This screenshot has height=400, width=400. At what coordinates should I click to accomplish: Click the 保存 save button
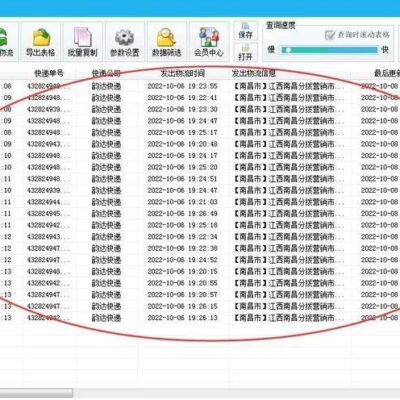(245, 31)
